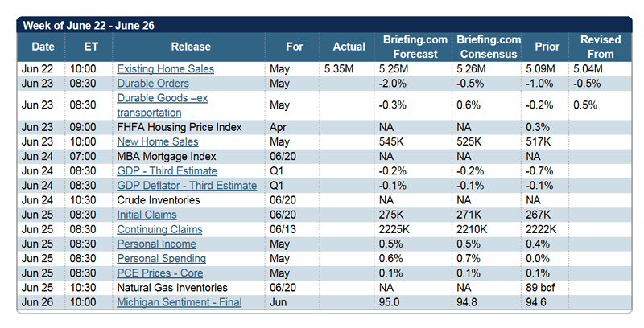Click GDP Deflator - Third Estimate link
The image size is (644, 328).
pyautogui.click(x=186, y=186)
